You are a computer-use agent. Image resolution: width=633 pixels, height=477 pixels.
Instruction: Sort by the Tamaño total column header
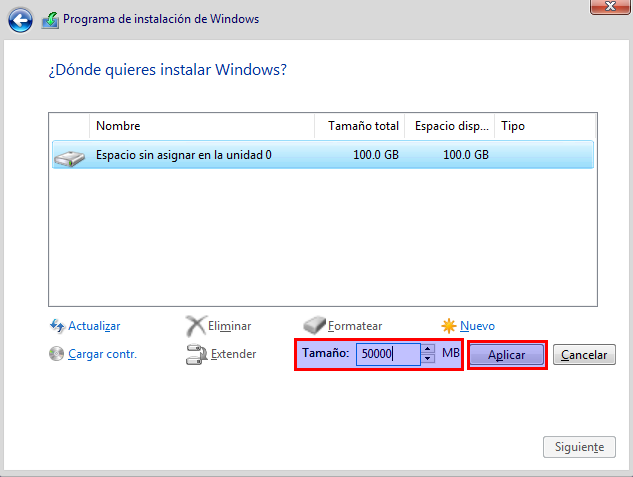pos(360,126)
